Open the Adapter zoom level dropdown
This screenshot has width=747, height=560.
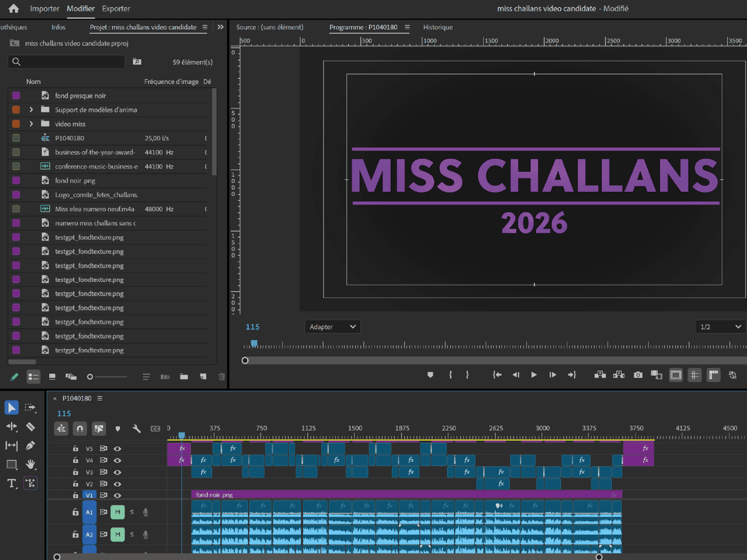pos(332,327)
